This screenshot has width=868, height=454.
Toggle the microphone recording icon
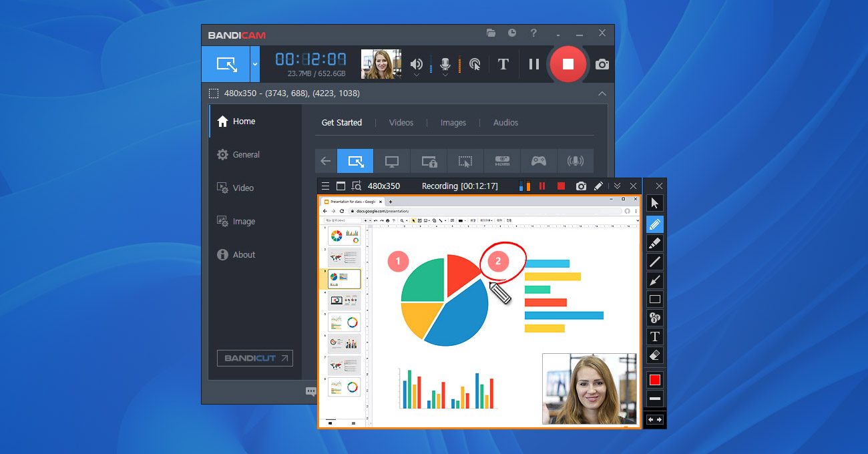tap(445, 64)
